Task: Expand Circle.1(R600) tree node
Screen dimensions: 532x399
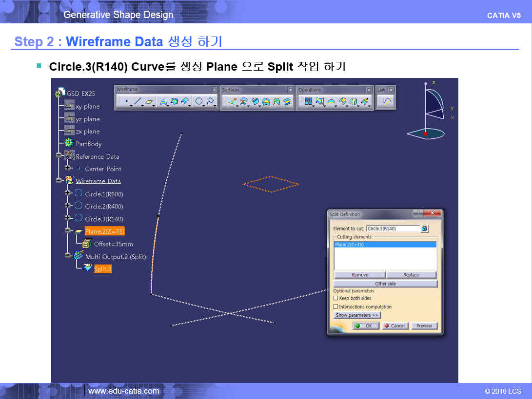Action: pyautogui.click(x=68, y=193)
